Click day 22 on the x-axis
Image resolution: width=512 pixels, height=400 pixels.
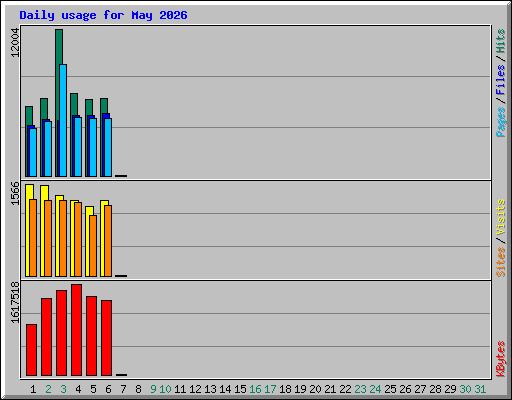coord(345,389)
